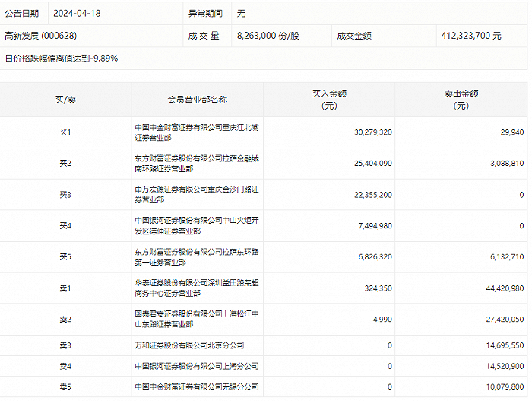Select the stock name 高新发展 (000628)
The width and height of the screenshot is (532, 401).
(41, 36)
